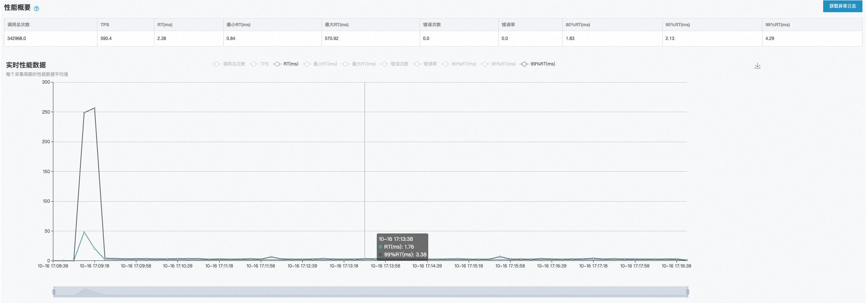The height and width of the screenshot is (303, 868).
Task: Click the 获取异常日志 button
Action: point(842,6)
